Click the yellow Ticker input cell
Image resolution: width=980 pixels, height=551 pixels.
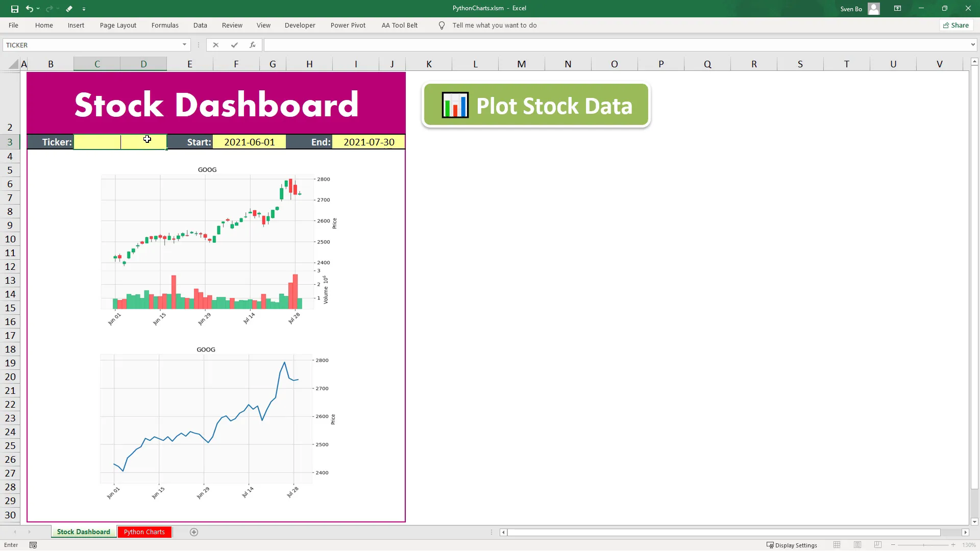pyautogui.click(x=120, y=142)
